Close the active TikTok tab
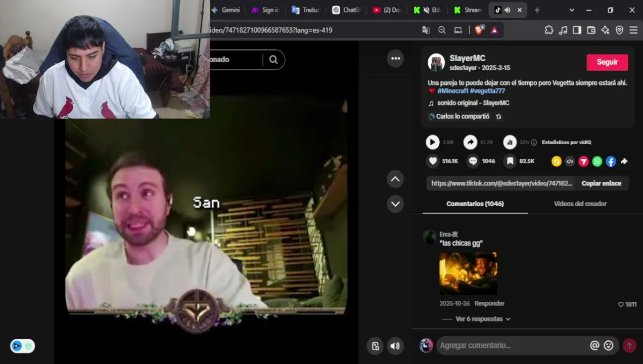The width and height of the screenshot is (643, 364). pos(519,10)
